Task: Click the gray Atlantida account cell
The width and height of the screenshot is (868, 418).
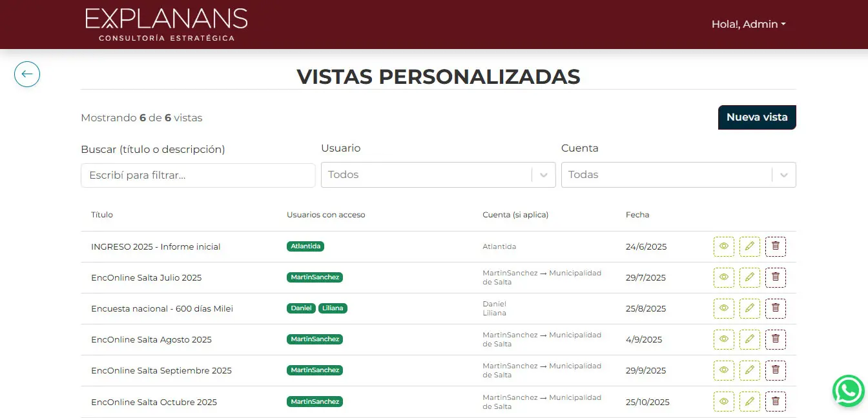Action: 499,246
